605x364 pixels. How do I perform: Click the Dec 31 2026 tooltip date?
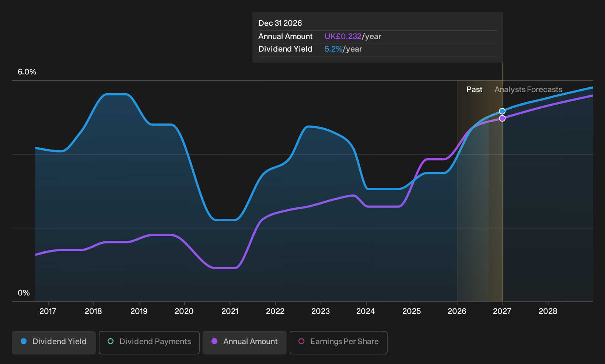(280, 23)
